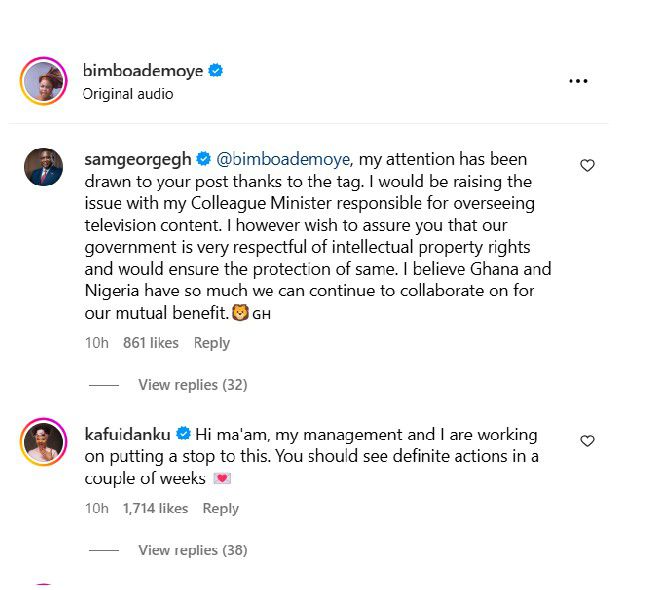The height and width of the screenshot is (590, 658).
Task: Open the three-dot more options menu
Action: (x=578, y=81)
